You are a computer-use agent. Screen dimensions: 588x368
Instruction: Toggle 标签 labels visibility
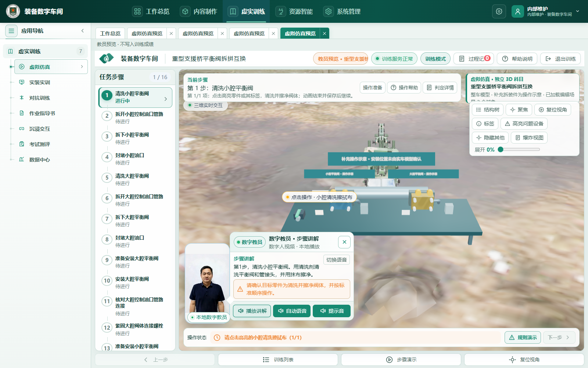tap(485, 124)
